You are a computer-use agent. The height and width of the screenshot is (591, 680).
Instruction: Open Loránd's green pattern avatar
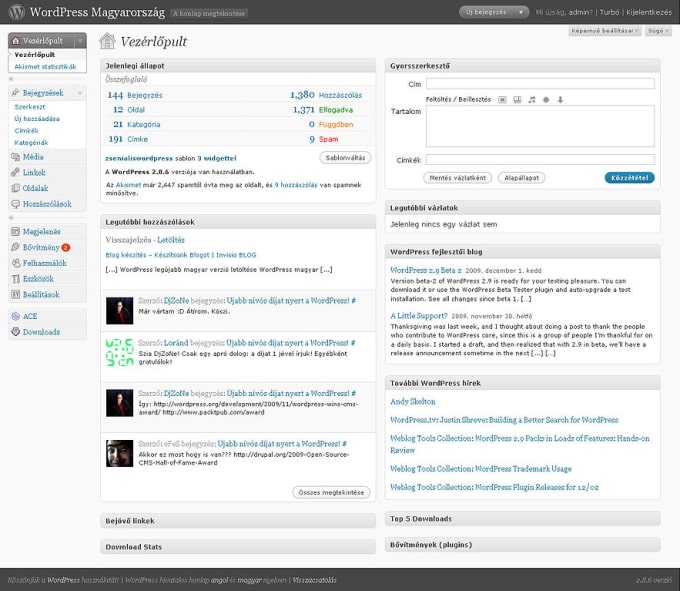coord(120,353)
